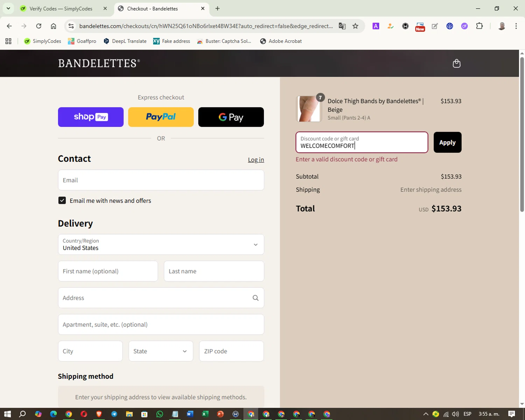525x420 pixels.
Task: Open the bookmarks bar apps grid icon
Action: (x=8, y=41)
